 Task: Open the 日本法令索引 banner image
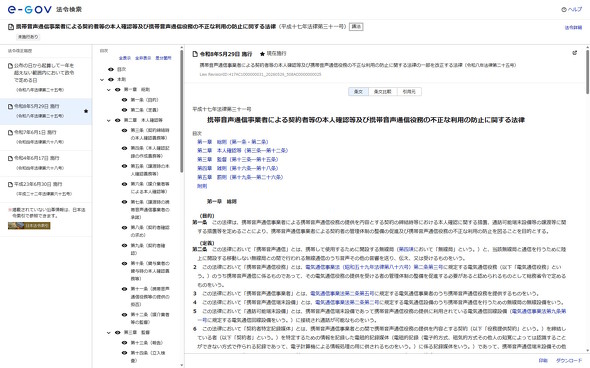29,225
